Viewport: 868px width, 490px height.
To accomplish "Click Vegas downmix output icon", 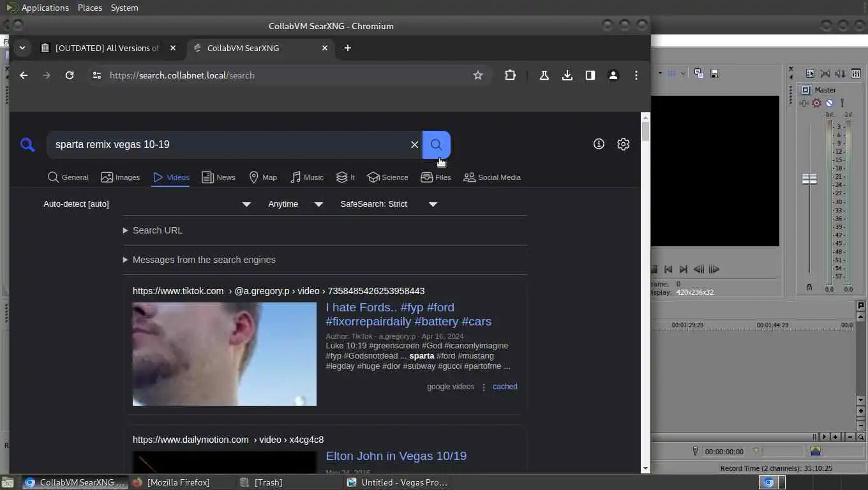I will (825, 73).
